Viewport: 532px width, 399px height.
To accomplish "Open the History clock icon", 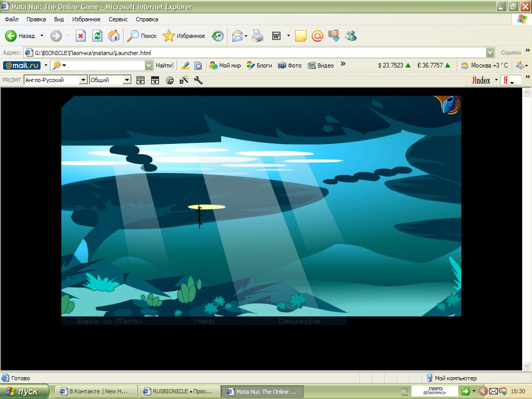I will point(218,36).
